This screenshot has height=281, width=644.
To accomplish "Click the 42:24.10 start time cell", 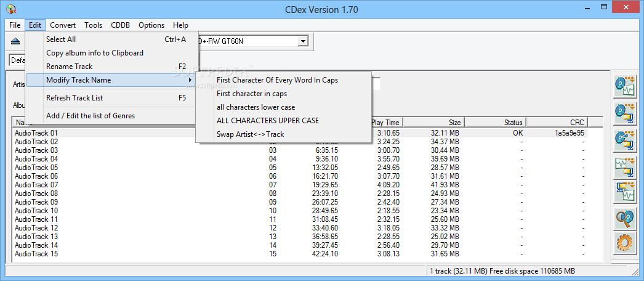I will 325,254.
